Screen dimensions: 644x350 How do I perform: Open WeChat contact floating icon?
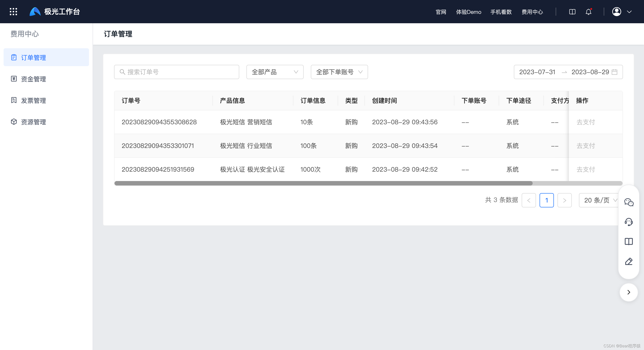(629, 202)
